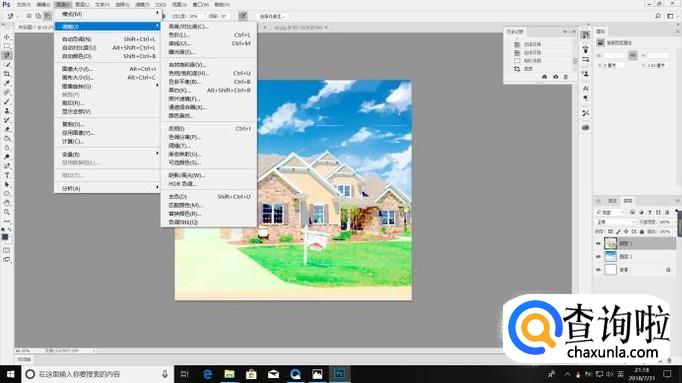
Task: Click the foreground color swatch
Action: [5, 236]
